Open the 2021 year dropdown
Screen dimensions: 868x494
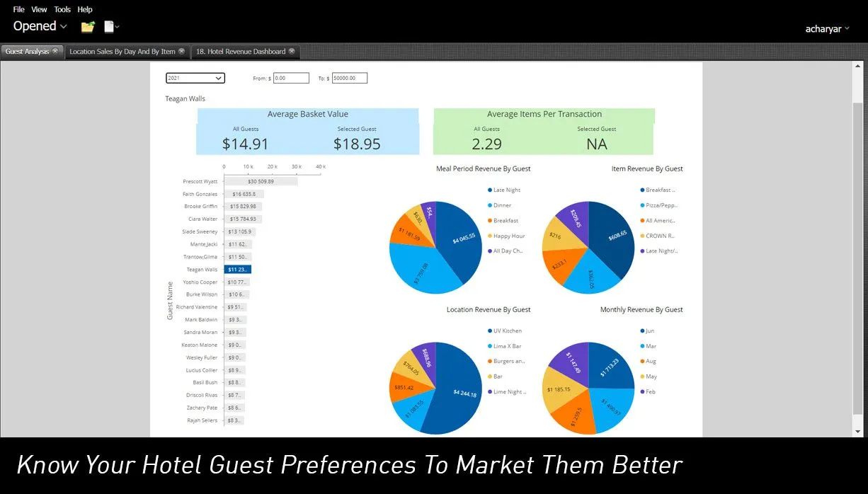tap(195, 79)
